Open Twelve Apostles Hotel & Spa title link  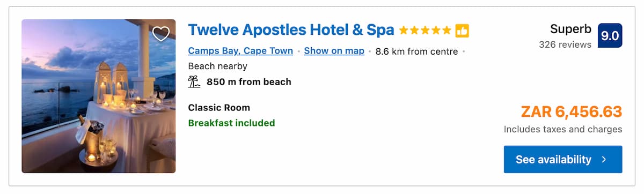291,30
